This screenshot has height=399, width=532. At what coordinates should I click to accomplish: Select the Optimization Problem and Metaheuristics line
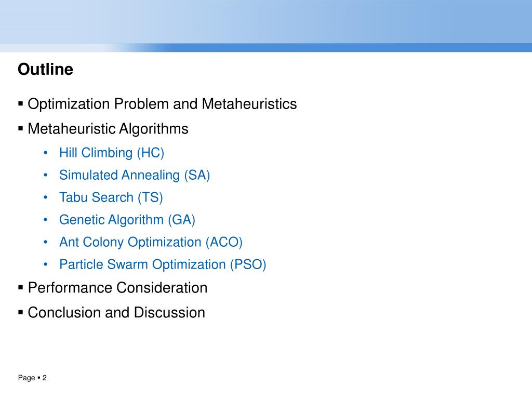coord(162,104)
